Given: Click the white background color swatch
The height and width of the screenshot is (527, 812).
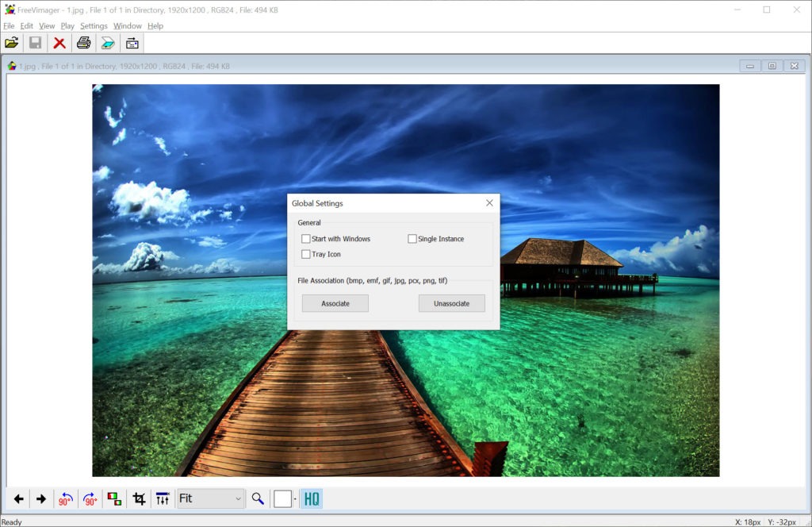Looking at the screenshot, I should [x=282, y=499].
